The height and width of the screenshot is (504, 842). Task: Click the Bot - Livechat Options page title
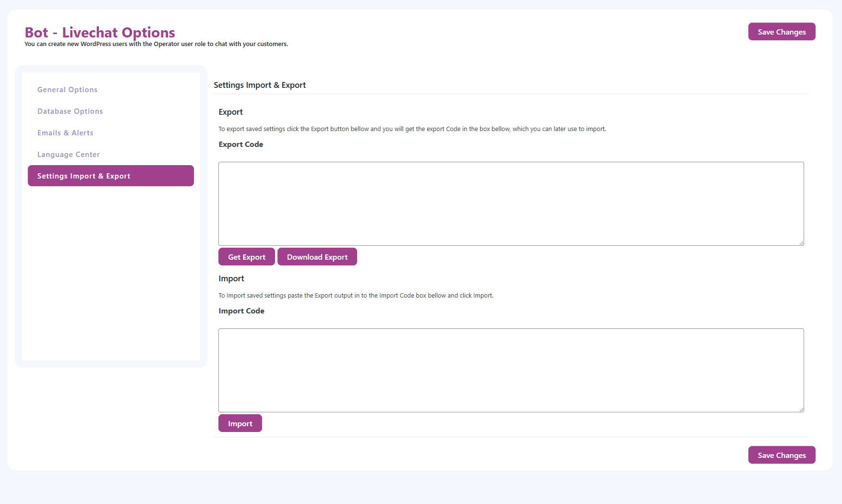pyautogui.click(x=100, y=32)
